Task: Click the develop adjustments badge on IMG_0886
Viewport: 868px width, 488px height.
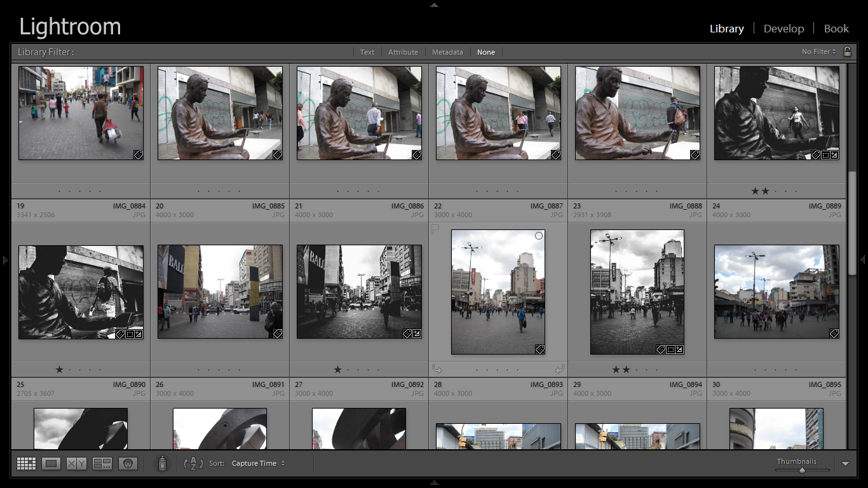Action: pyautogui.click(x=417, y=334)
